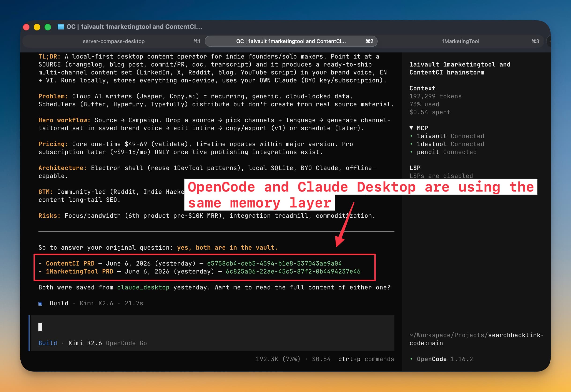Click the yellow minimize window button
The image size is (571, 392).
click(37, 27)
